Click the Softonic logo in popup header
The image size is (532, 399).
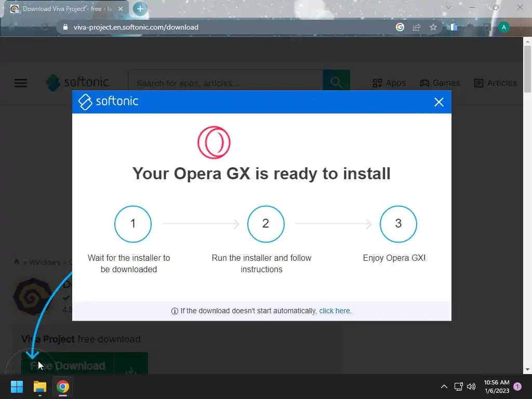[108, 101]
